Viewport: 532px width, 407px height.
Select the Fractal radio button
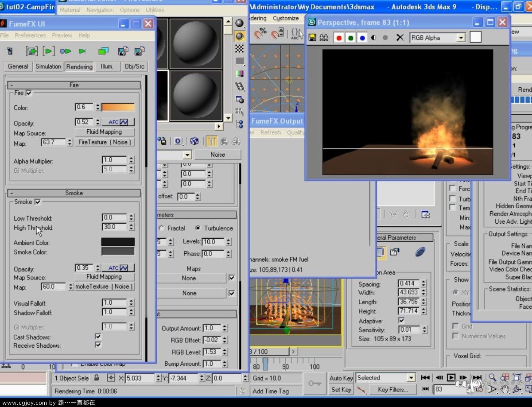(162, 228)
